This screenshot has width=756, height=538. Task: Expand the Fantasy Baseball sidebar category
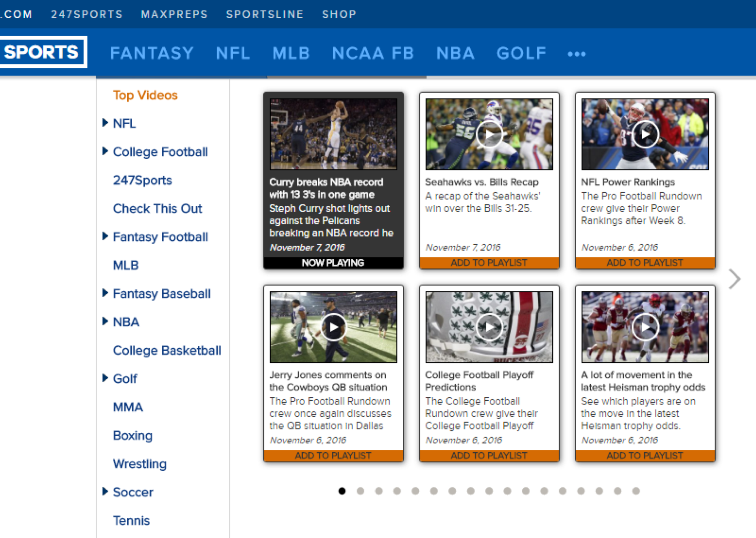coord(105,293)
